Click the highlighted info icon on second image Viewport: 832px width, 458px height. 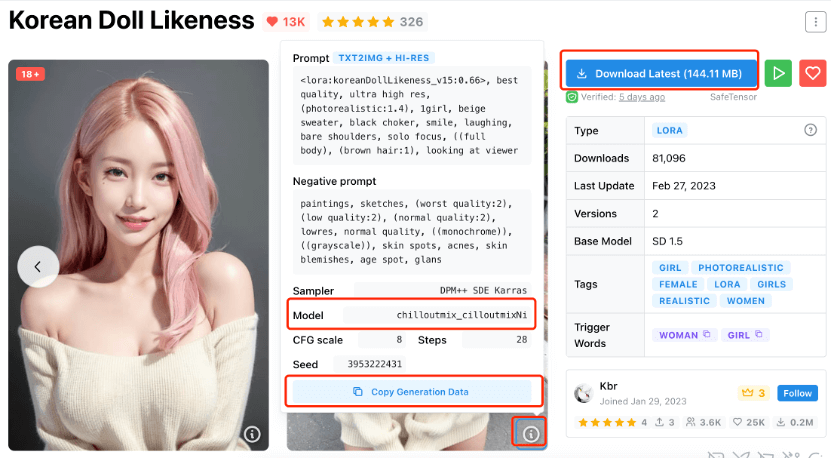point(531,434)
